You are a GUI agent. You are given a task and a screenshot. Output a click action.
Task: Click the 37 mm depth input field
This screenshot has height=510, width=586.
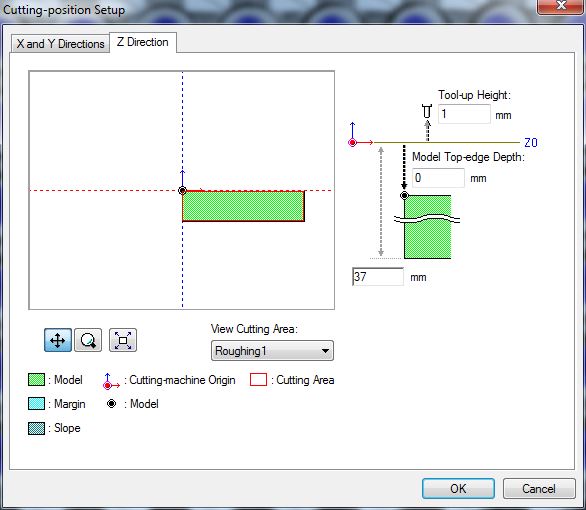click(x=378, y=277)
